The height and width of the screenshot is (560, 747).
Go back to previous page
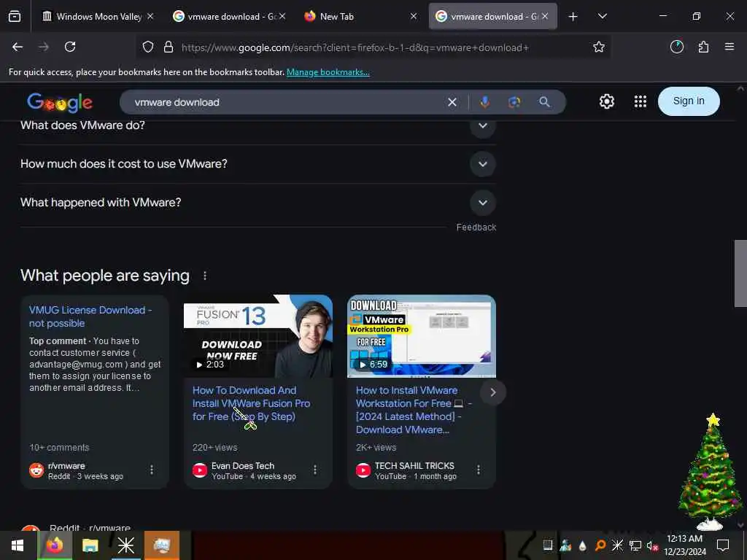(x=18, y=47)
